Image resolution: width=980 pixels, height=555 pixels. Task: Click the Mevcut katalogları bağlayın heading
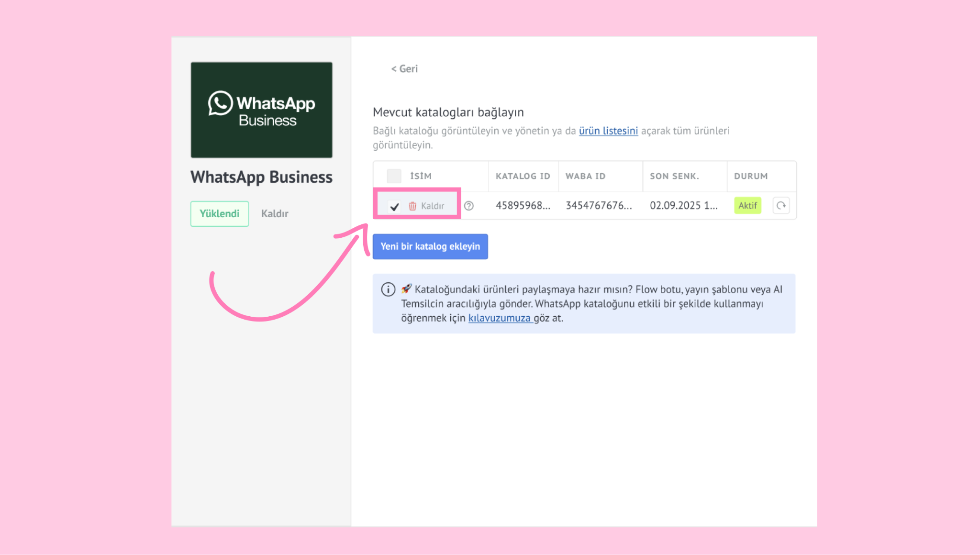(x=448, y=112)
